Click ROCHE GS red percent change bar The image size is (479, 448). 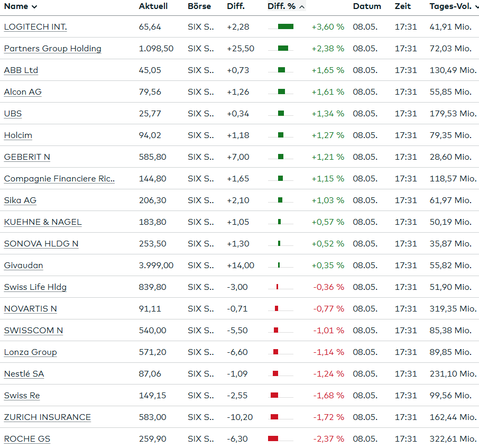tap(273, 439)
